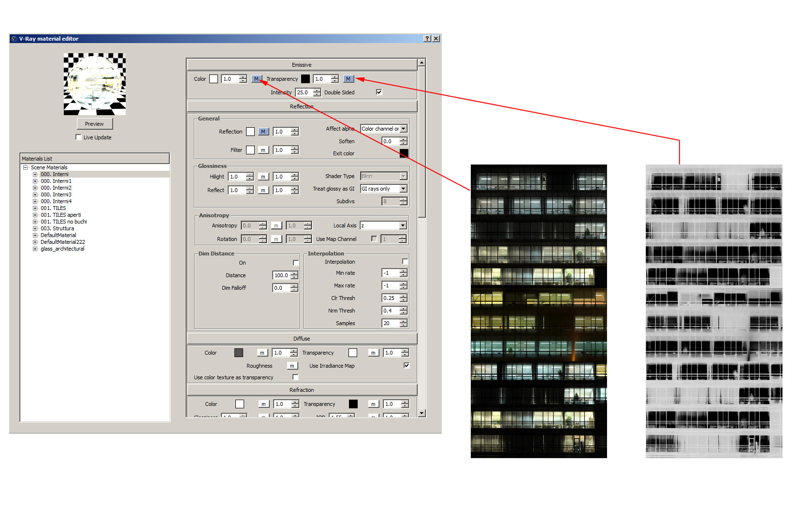The image size is (812, 508).
Task: Open the Hilight glossiness map button
Action: [x=263, y=177]
